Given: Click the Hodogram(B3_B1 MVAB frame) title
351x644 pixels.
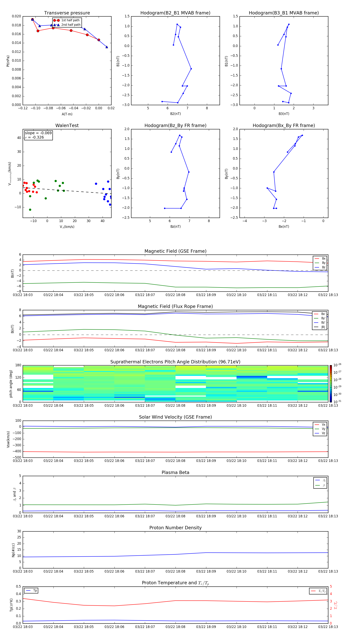Looking at the screenshot, I should click(284, 13).
